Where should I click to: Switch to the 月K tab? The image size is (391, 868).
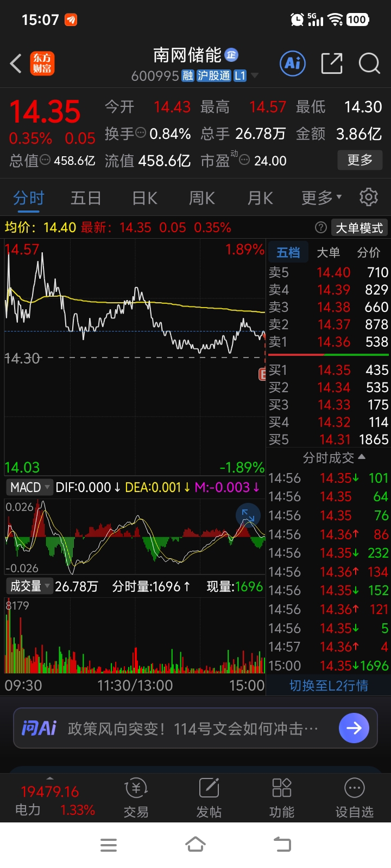[x=260, y=198]
